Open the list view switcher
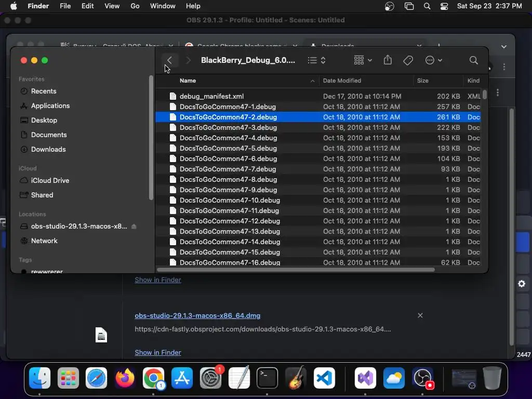532x399 pixels. [x=316, y=60]
